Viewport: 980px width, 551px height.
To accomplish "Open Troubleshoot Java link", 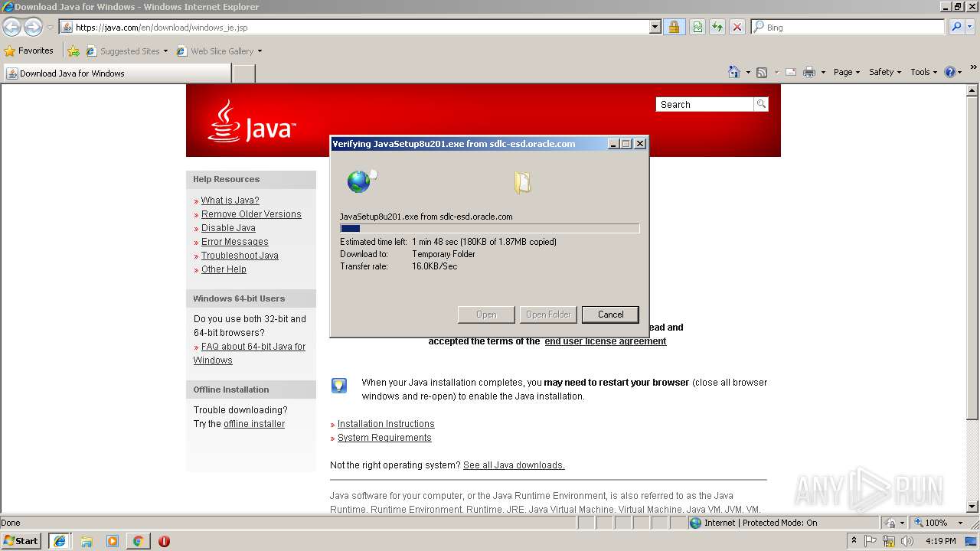I will (240, 256).
